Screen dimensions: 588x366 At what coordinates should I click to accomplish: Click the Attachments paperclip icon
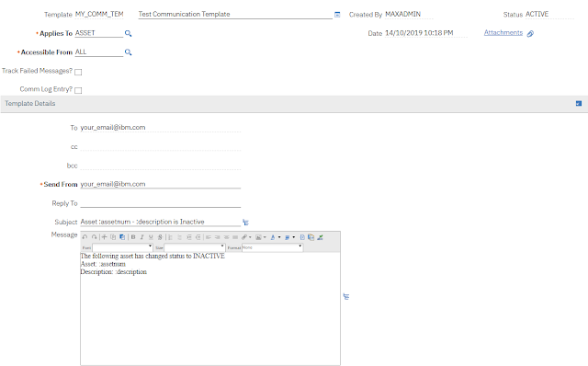coord(530,34)
